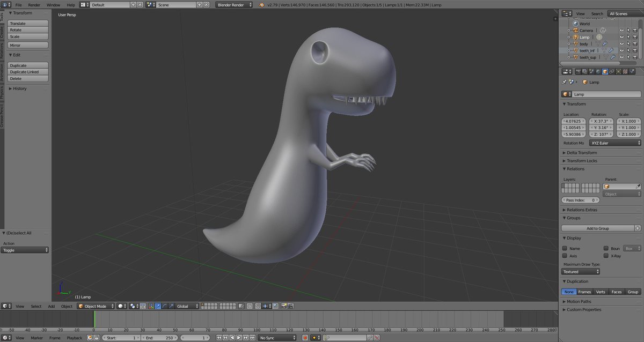Click the Blender logo in info bar
This screenshot has height=342, width=644.
[x=261, y=4]
